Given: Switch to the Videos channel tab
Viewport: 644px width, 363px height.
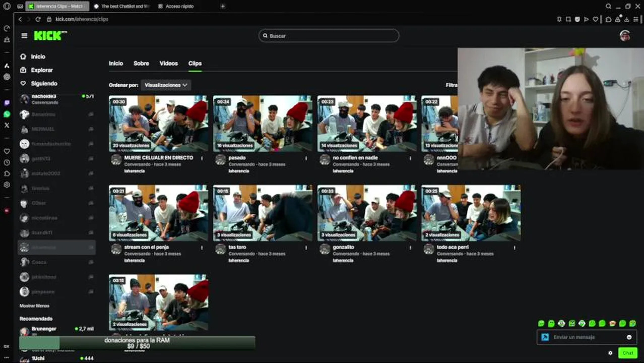Looking at the screenshot, I should point(169,64).
